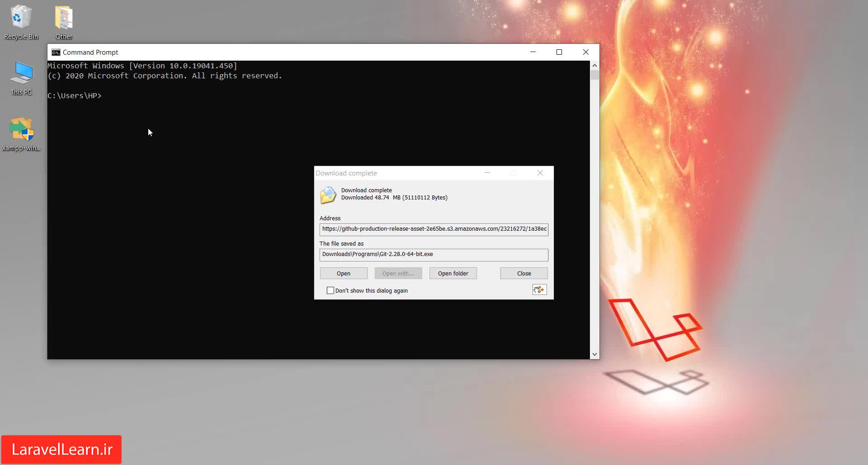Image resolution: width=868 pixels, height=465 pixels.
Task: Click the Open folder button
Action: pyautogui.click(x=453, y=274)
